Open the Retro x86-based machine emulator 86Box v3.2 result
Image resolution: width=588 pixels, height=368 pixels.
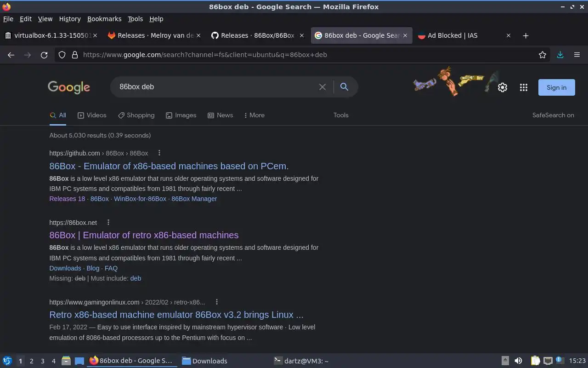176,315
